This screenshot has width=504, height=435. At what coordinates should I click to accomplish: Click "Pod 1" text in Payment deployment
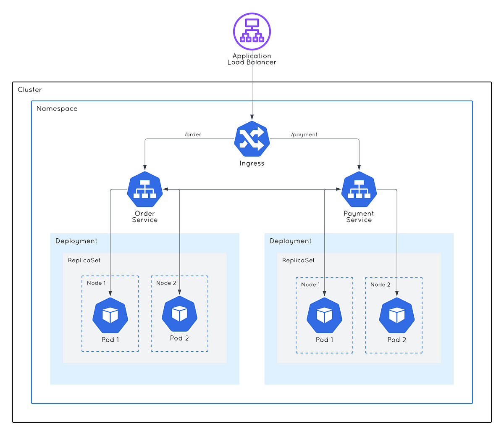click(325, 340)
